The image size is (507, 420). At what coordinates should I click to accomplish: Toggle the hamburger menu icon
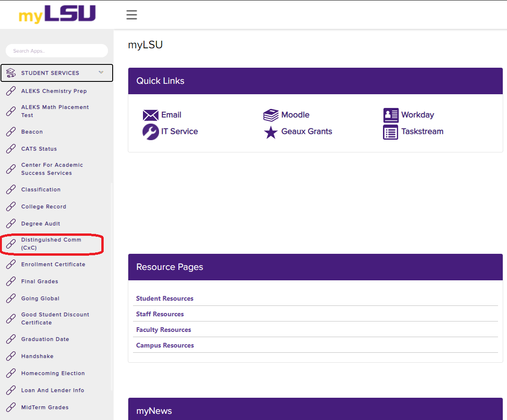[x=132, y=15]
